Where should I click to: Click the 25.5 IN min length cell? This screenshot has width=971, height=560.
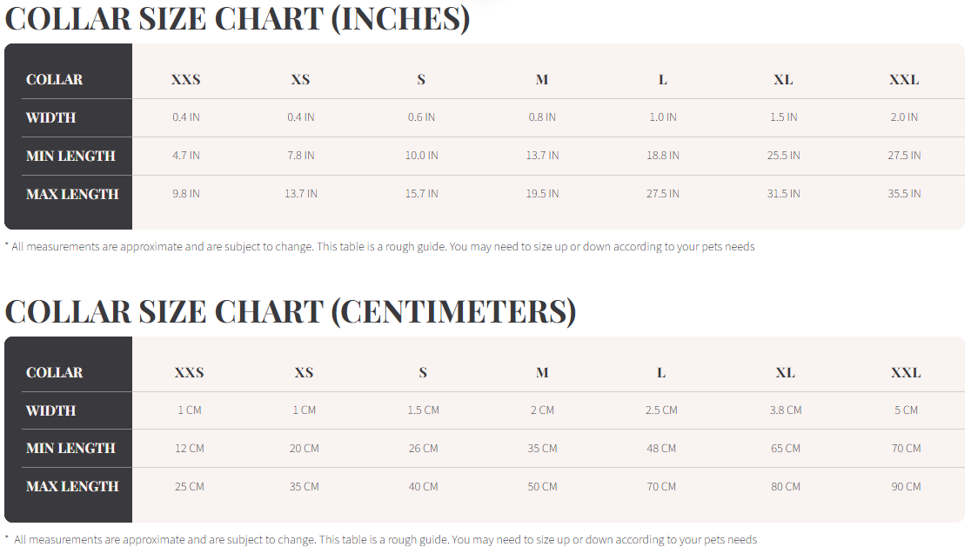click(x=783, y=156)
